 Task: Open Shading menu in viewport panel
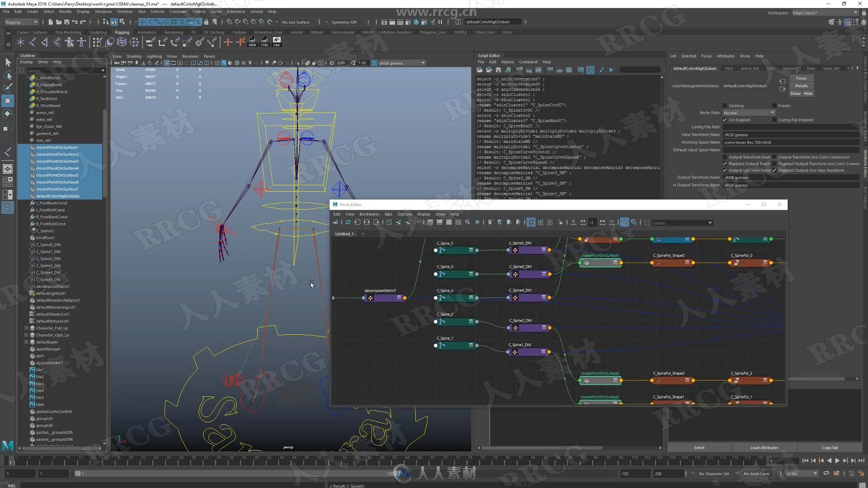point(134,56)
